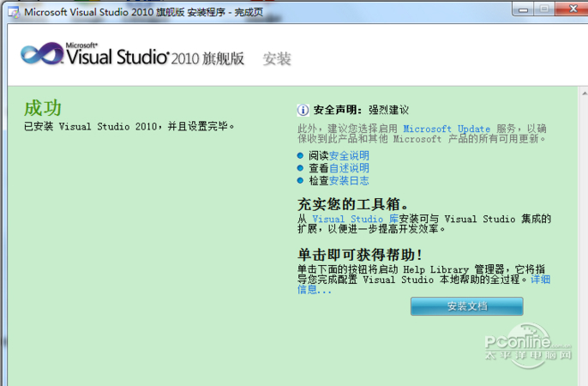Viewport: 588px width, 386px height.
Task: Click the 安装文档 button
Action: 466,306
